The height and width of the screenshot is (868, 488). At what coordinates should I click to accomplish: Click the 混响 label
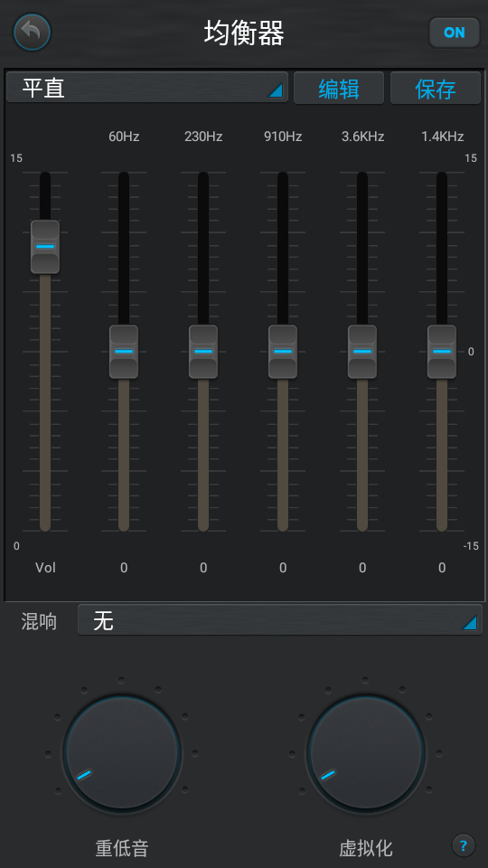coord(39,622)
